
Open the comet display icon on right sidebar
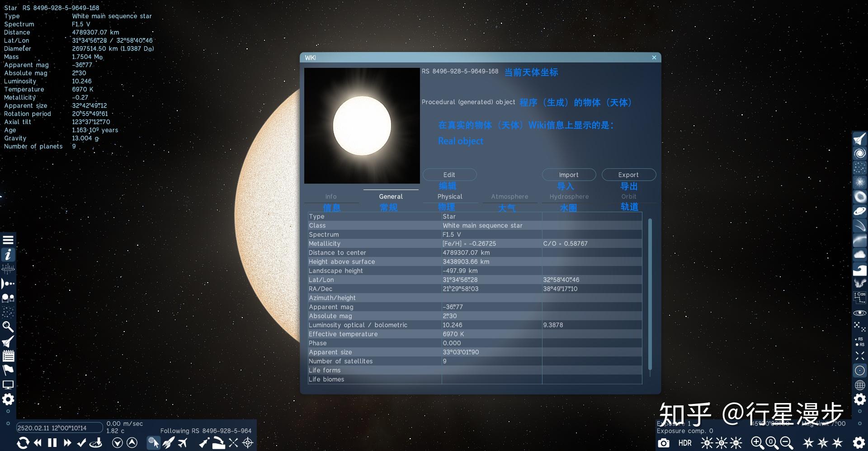859,225
